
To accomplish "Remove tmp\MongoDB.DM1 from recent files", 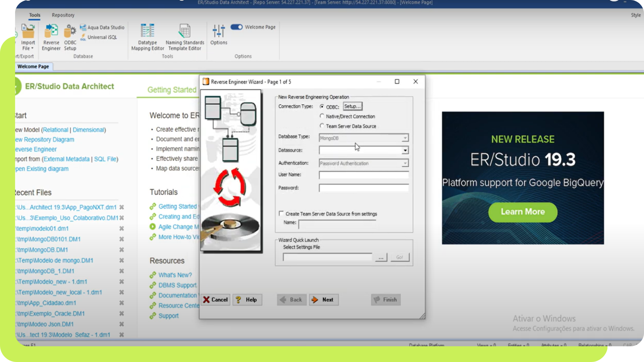I will point(122,250).
